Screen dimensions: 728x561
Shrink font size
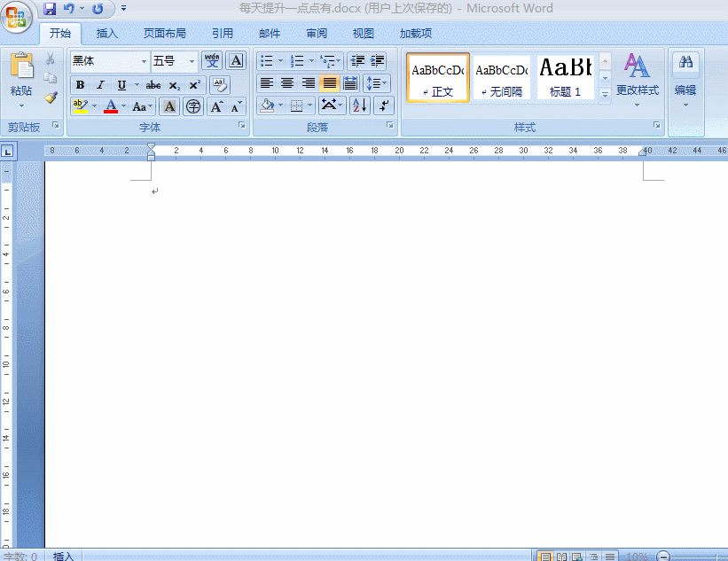237,106
